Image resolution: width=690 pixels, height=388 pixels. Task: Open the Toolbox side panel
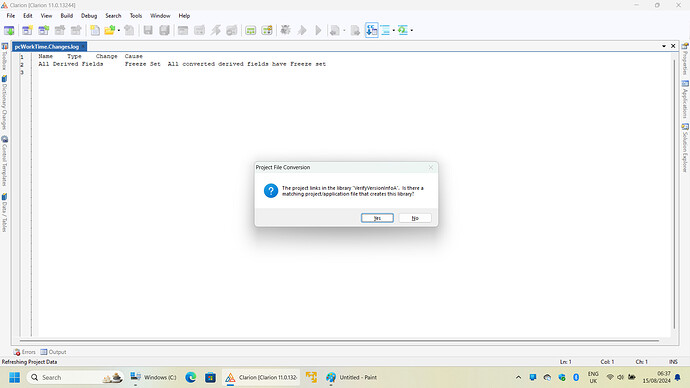point(4,56)
